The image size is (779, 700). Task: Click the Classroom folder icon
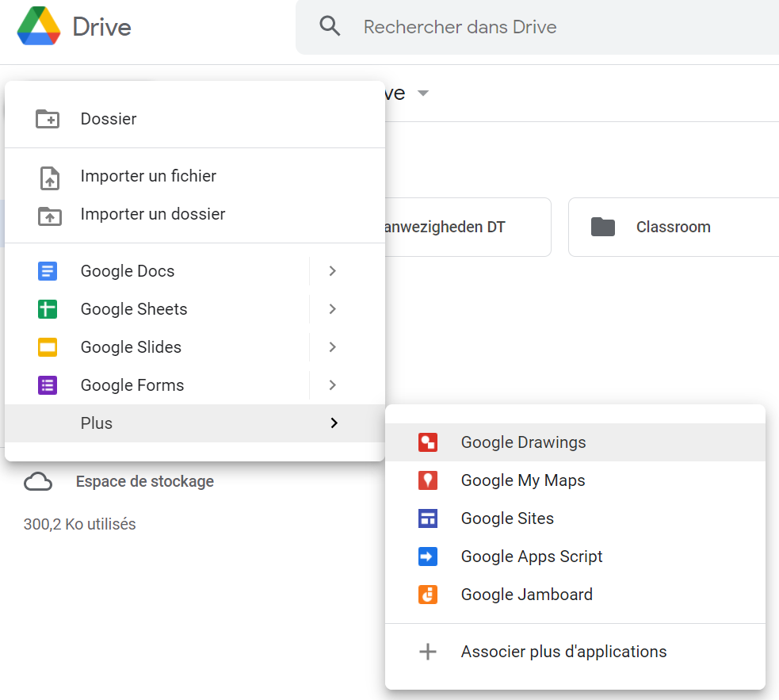click(603, 227)
